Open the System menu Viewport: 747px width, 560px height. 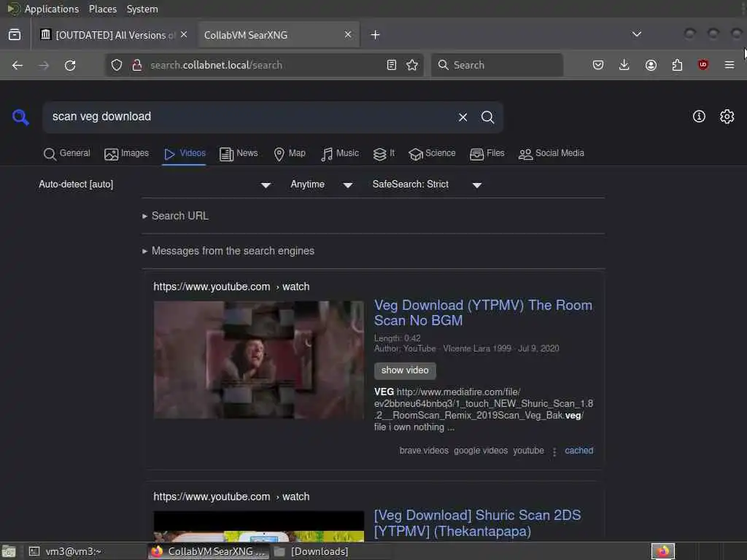point(142,9)
